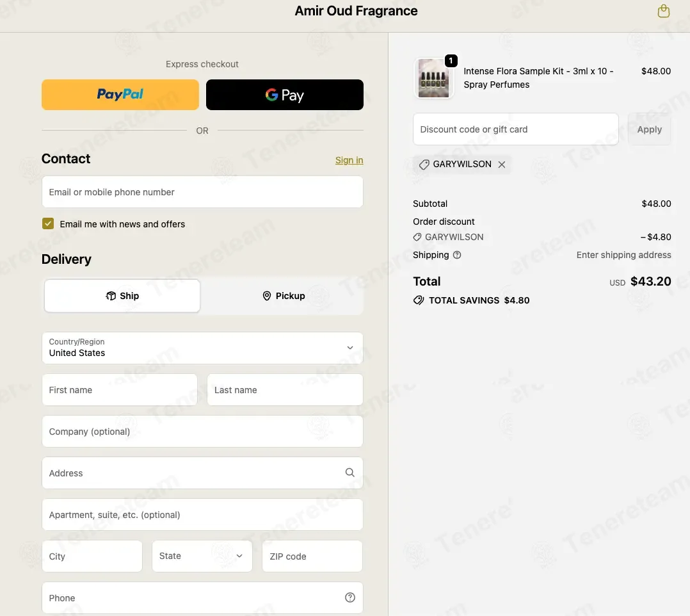
Task: Click the shipping info question mark icon
Action: point(457,255)
